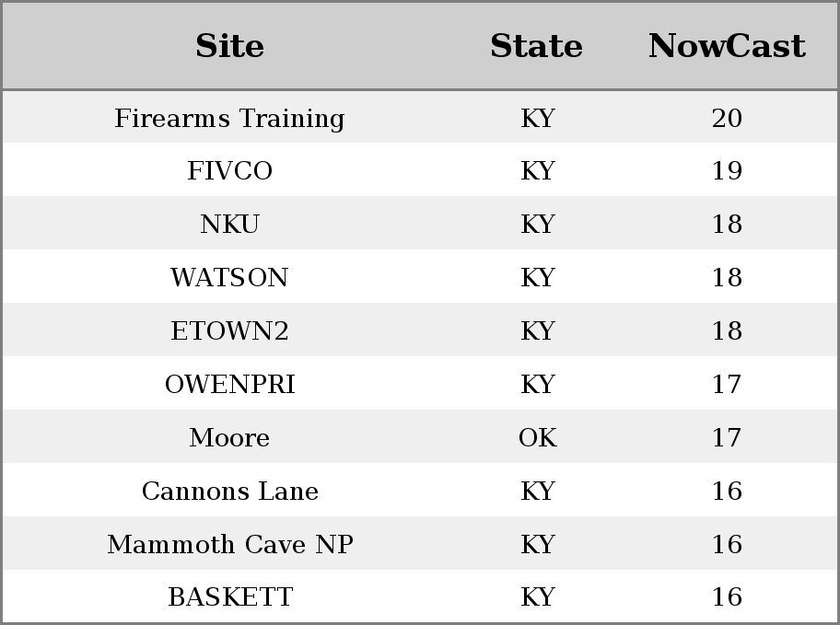Click the OWENPRI site name
840x625 pixels.
tap(229, 385)
